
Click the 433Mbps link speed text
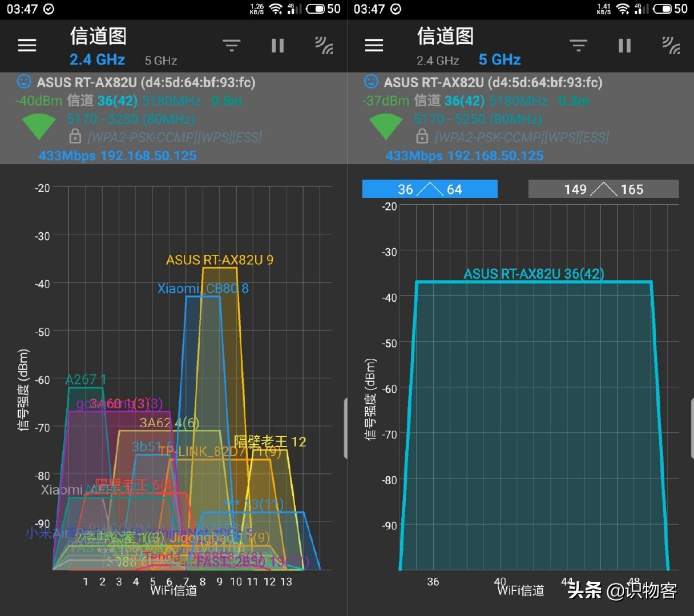coord(67,156)
